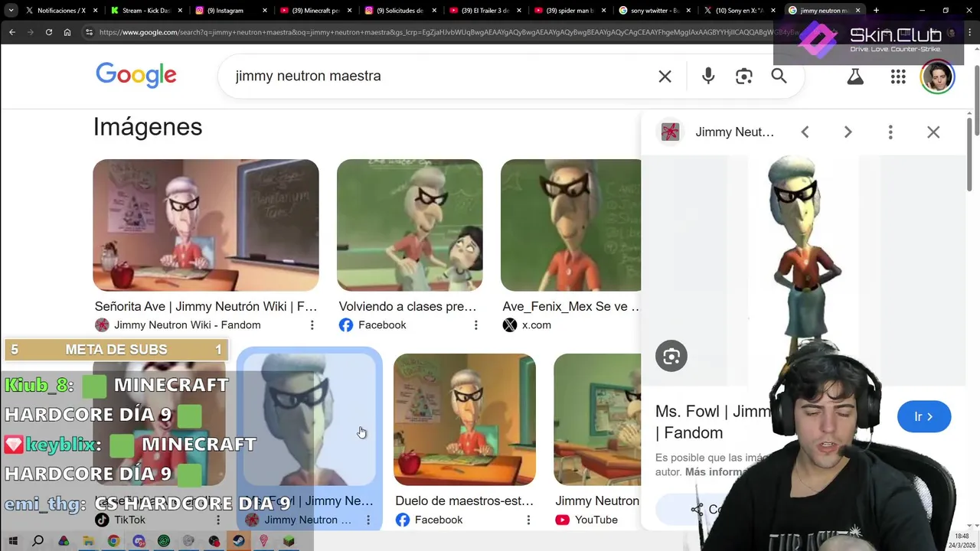Show previous image in preview panel
Viewport: 980px width, 551px height.
[x=805, y=132]
